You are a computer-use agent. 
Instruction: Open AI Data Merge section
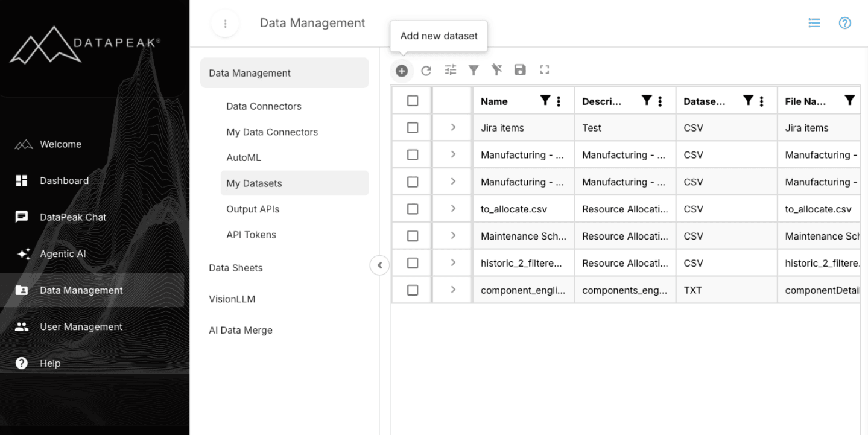click(x=284, y=331)
